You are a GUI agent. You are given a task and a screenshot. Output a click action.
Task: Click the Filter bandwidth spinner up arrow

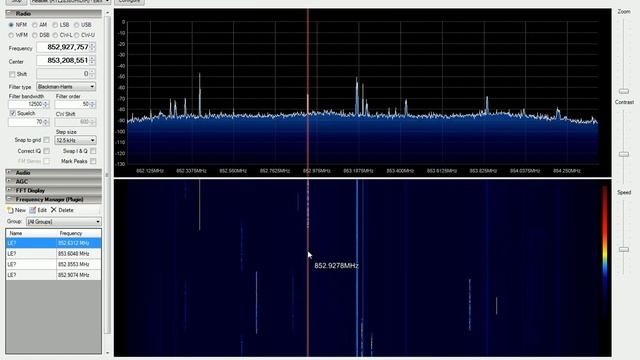46,102
